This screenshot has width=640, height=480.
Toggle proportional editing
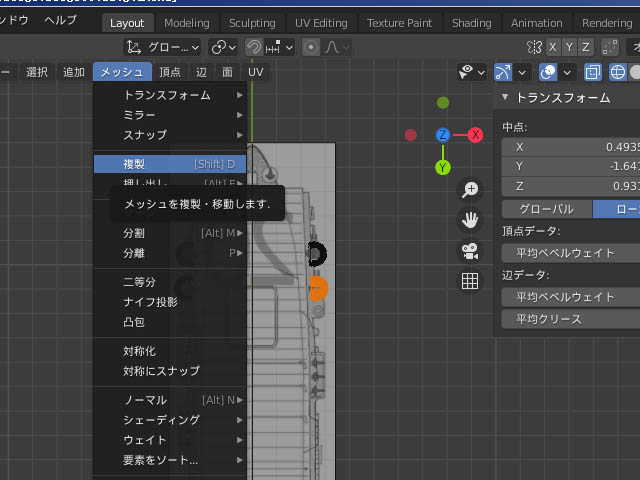[x=311, y=48]
